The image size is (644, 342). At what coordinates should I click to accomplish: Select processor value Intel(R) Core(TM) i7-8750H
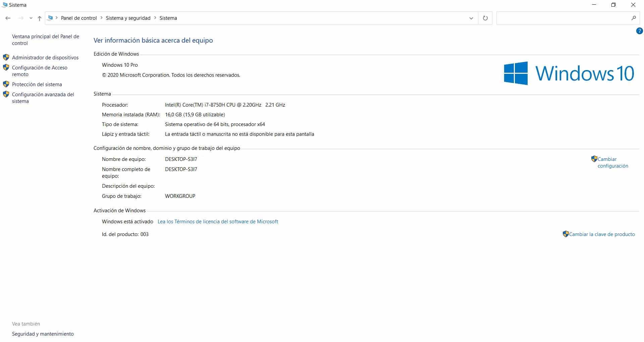coord(225,105)
